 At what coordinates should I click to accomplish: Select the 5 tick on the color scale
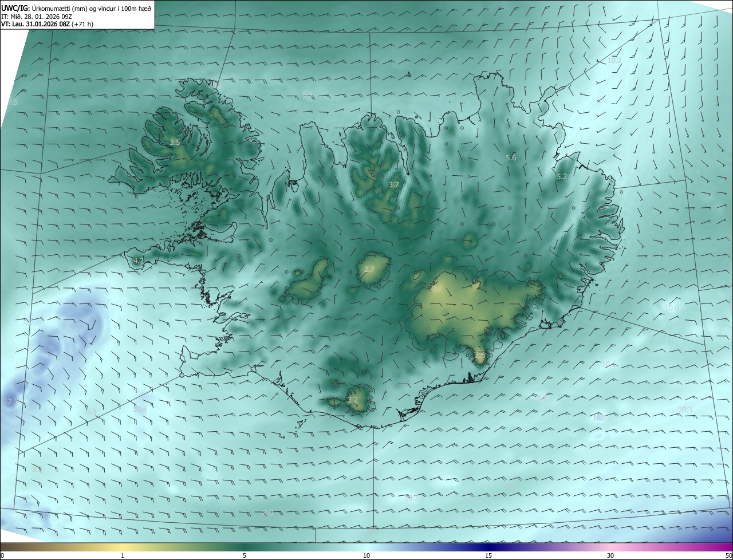tap(245, 555)
